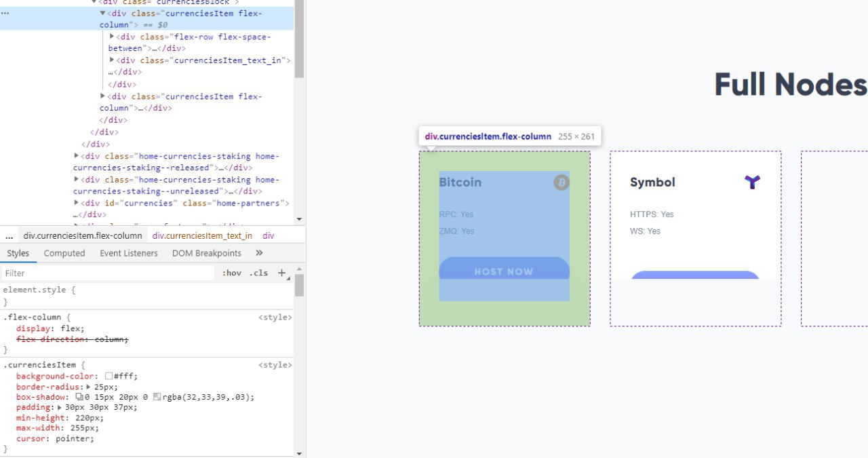The width and height of the screenshot is (868, 458).
Task: Open the Computed tab
Action: [64, 253]
